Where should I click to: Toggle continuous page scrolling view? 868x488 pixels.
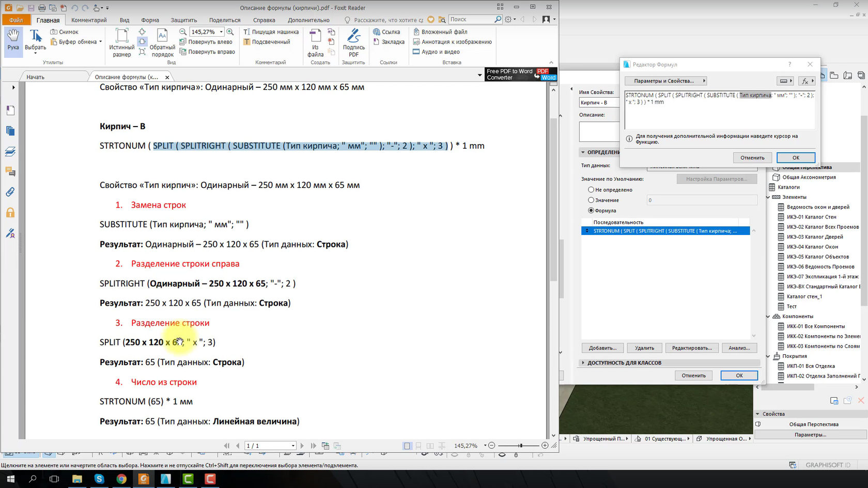click(x=419, y=446)
